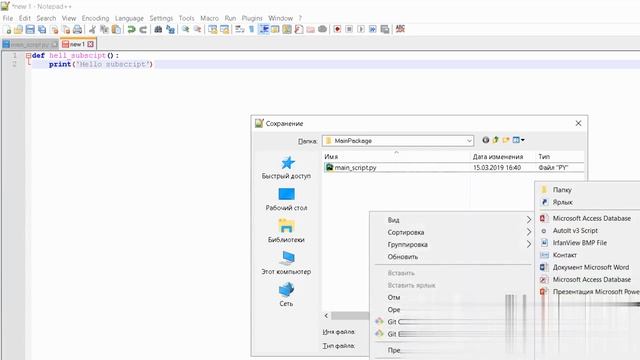Click the Save toolbar icon
The height and width of the screenshot is (360, 640).
coord(30,29)
